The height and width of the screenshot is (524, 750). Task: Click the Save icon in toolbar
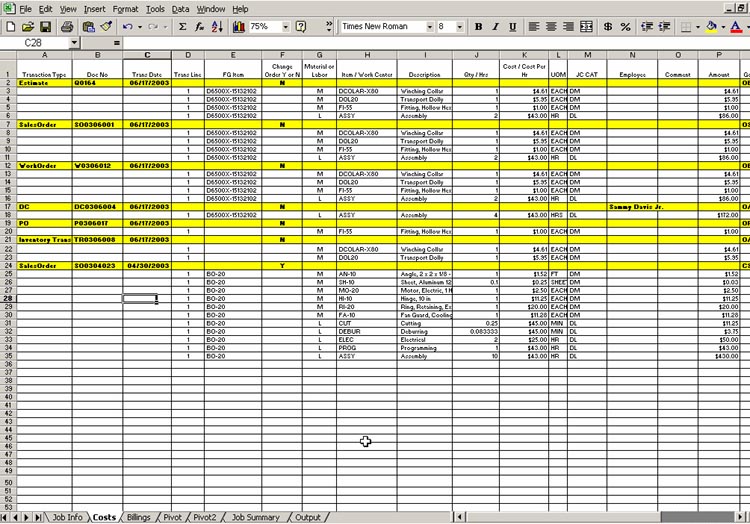pos(45,26)
